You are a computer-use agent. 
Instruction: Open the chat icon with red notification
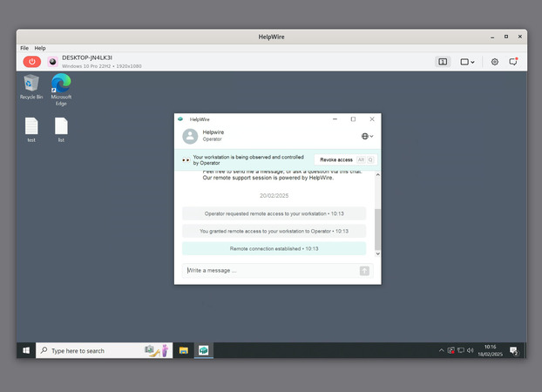click(513, 62)
